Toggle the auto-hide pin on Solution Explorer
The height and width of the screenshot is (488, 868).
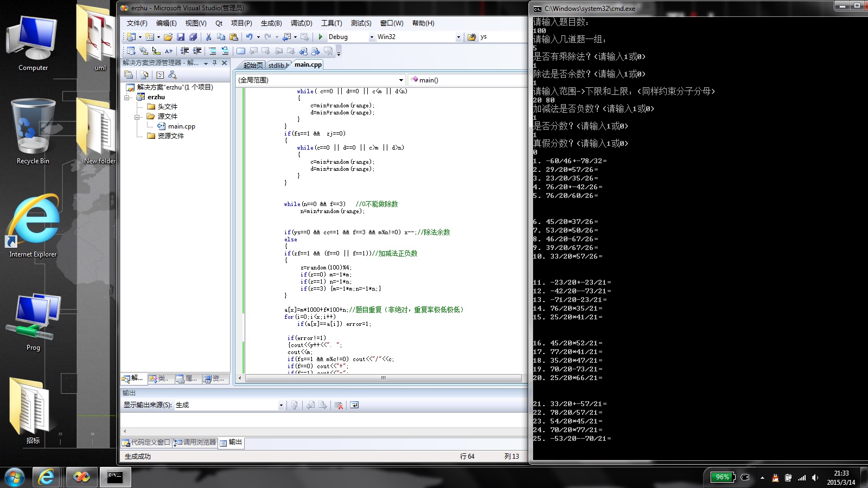coord(215,63)
